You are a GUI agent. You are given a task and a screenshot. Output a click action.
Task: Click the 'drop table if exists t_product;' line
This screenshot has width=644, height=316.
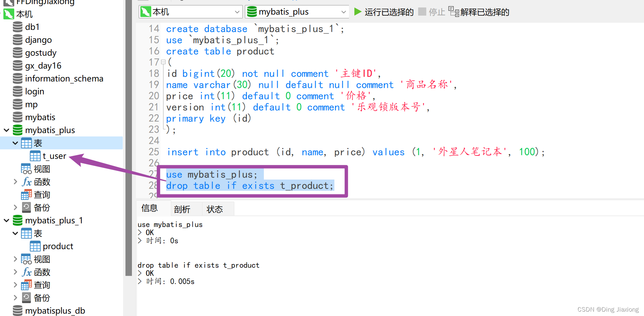click(250, 186)
